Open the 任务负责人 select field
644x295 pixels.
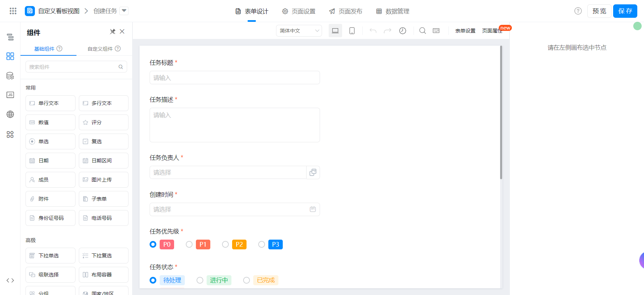(x=228, y=172)
